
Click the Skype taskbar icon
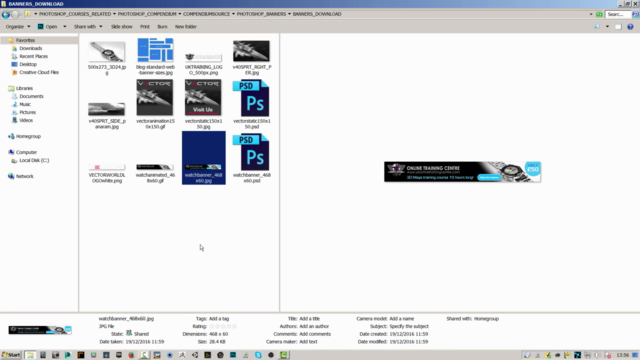[258, 355]
